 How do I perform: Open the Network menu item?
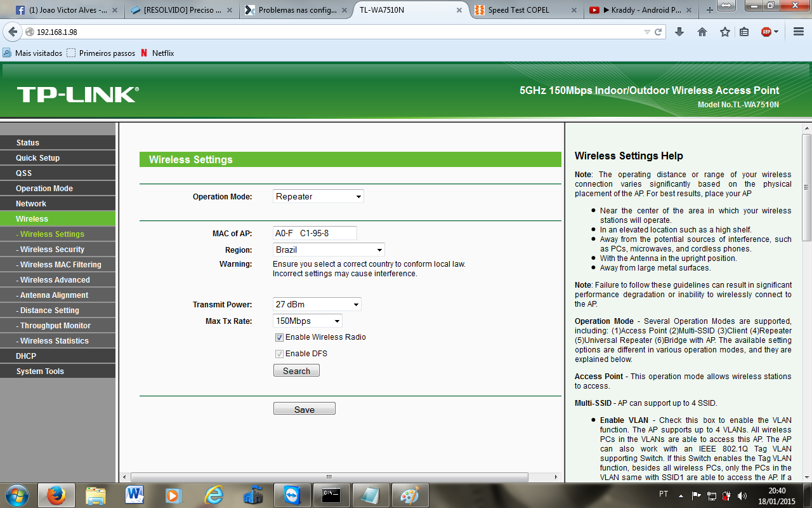coord(58,204)
